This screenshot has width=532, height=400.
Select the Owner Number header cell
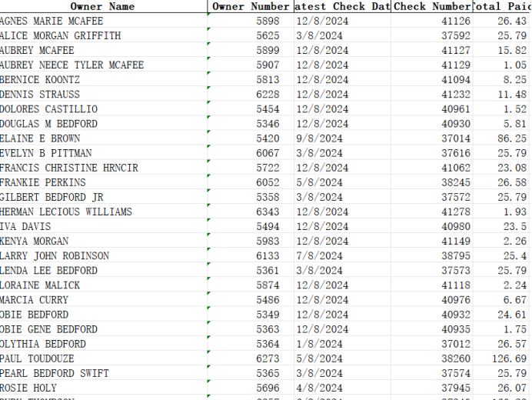point(251,6)
